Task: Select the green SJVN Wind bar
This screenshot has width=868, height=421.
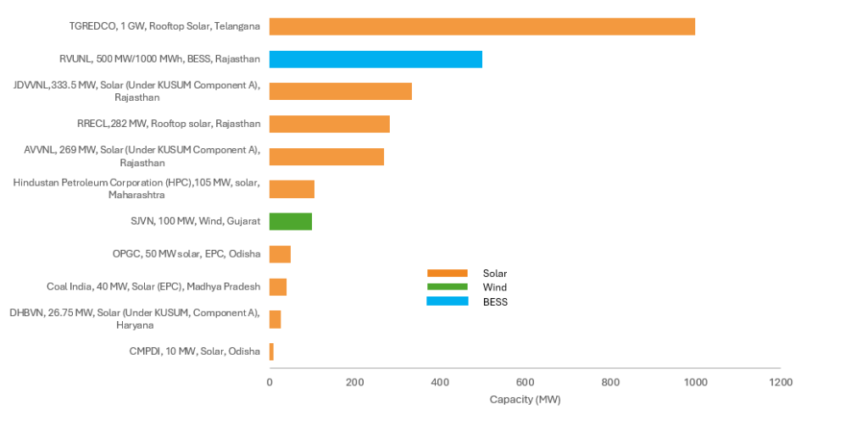Action: coord(291,222)
